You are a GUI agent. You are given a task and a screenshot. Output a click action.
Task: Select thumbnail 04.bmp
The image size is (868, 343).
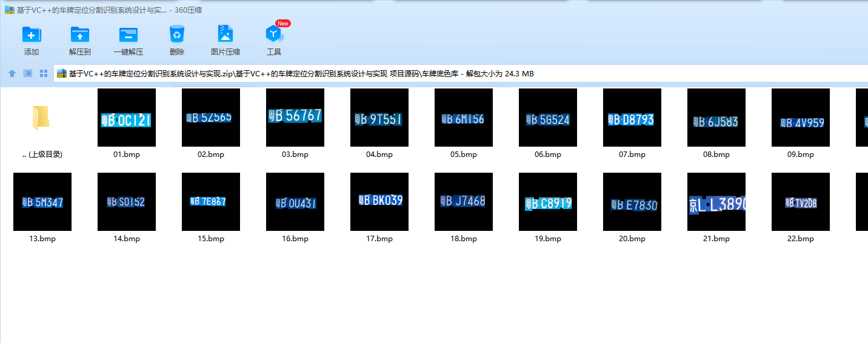(379, 118)
